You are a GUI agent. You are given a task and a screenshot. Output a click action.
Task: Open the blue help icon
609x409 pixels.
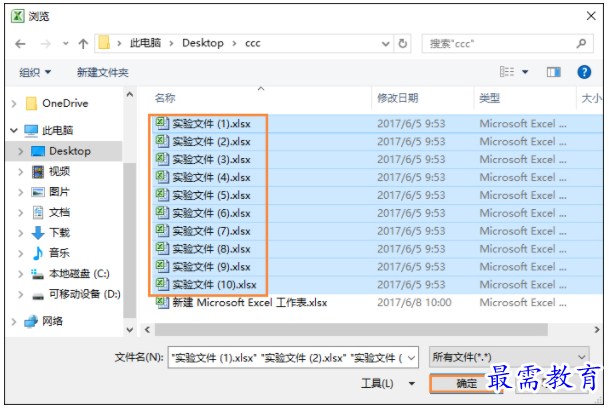click(x=584, y=72)
